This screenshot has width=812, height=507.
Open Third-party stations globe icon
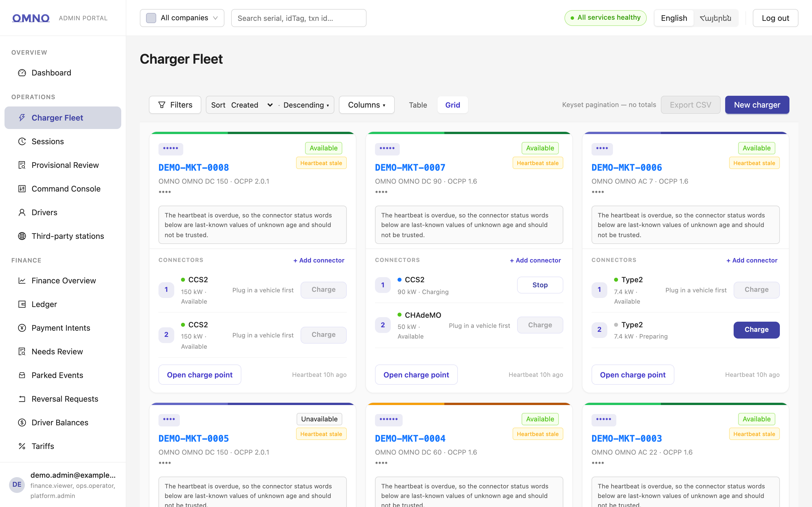coord(22,236)
